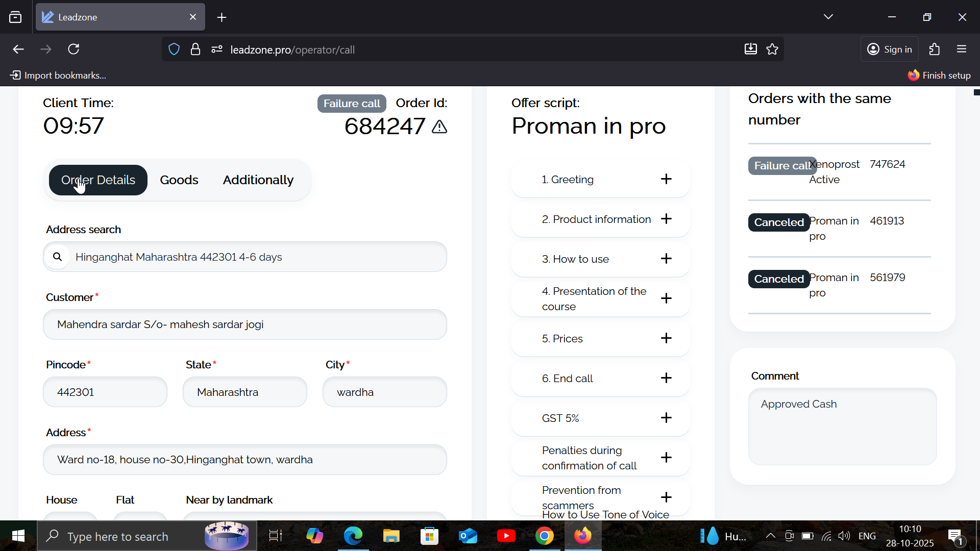Expand the GST 5% section

pyautogui.click(x=666, y=418)
